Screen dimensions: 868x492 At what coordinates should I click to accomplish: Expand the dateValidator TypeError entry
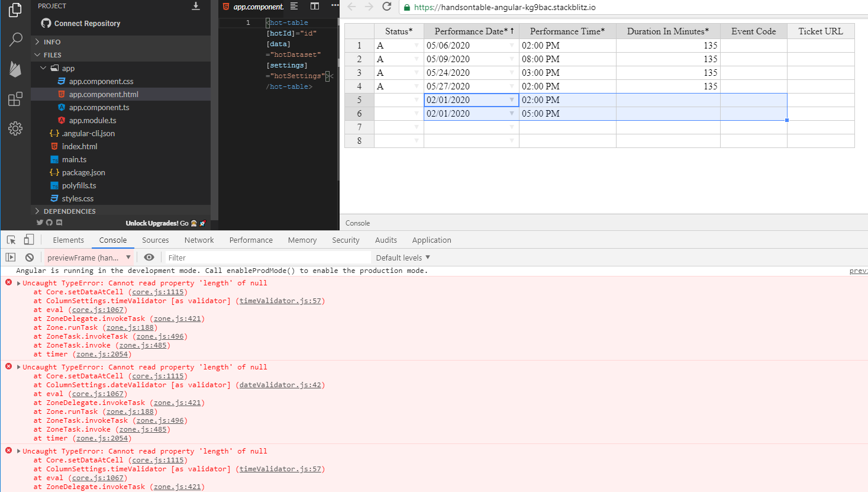click(19, 367)
